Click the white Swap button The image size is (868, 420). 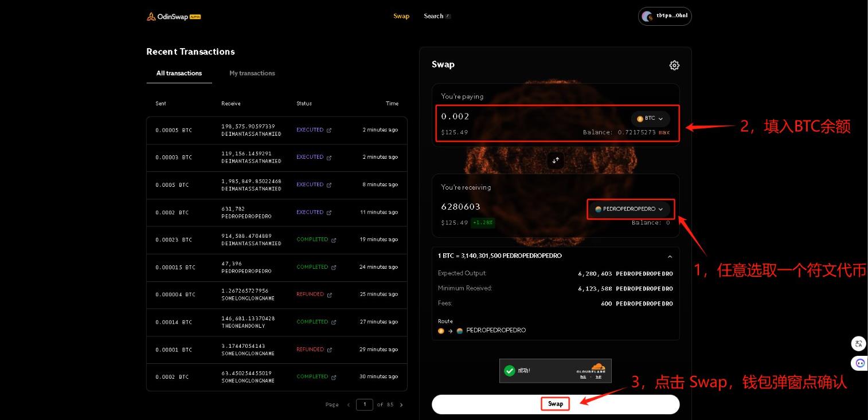tap(556, 404)
